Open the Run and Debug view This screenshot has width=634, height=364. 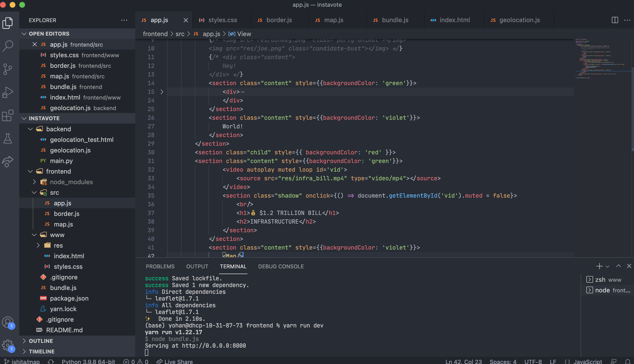[x=8, y=92]
